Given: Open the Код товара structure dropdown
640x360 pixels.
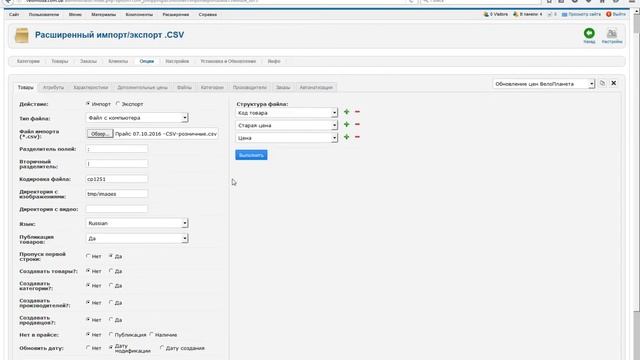Looking at the screenshot, I should tap(287, 112).
